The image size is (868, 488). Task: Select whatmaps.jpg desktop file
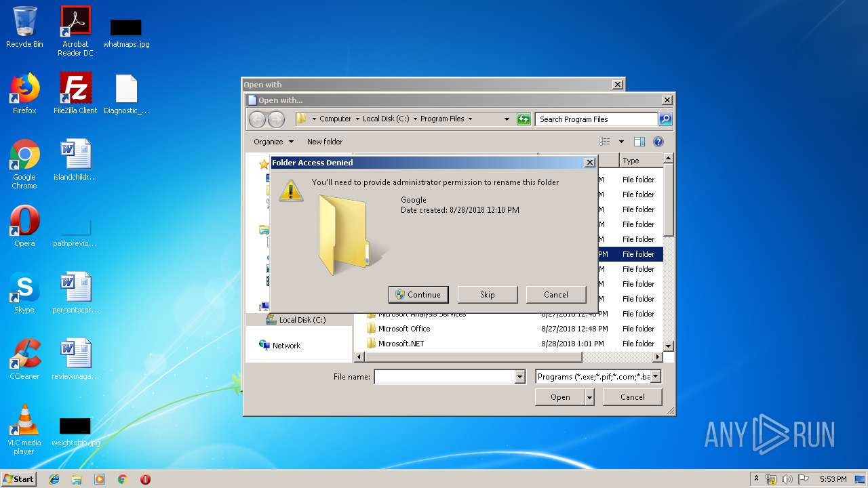(x=126, y=32)
